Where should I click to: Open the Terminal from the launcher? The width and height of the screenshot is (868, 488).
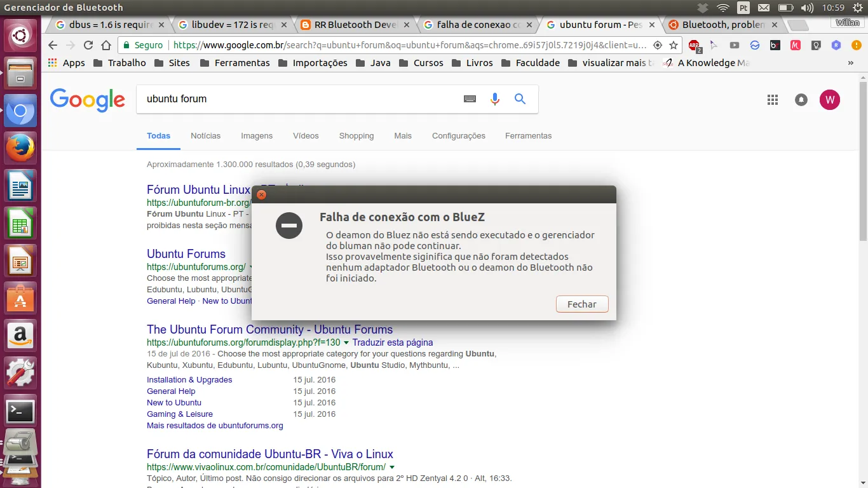(x=20, y=411)
